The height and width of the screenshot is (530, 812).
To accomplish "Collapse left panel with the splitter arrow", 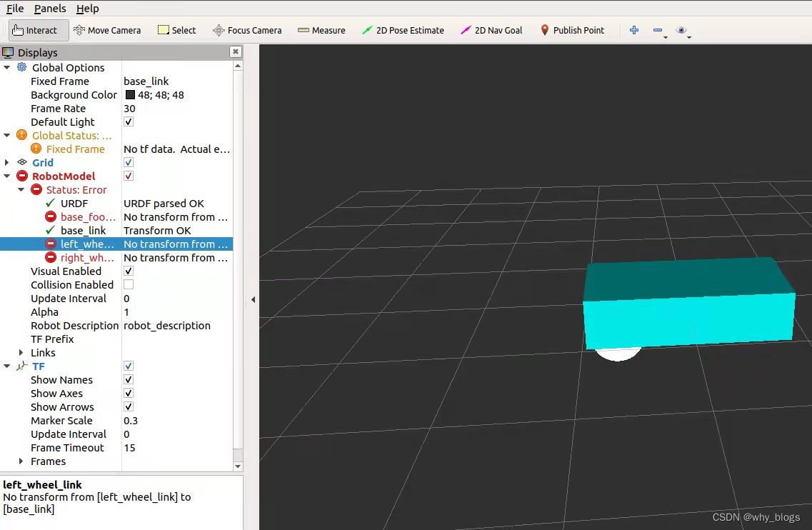I will [253, 299].
